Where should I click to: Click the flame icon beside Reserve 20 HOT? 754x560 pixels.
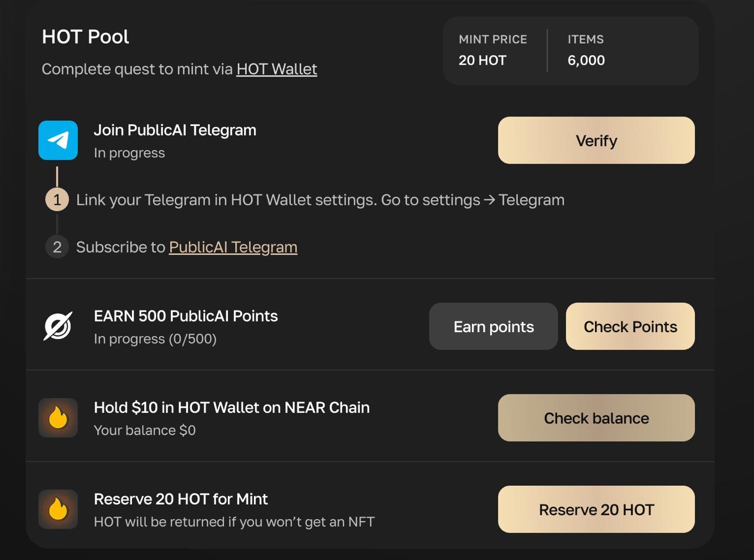pos(58,509)
